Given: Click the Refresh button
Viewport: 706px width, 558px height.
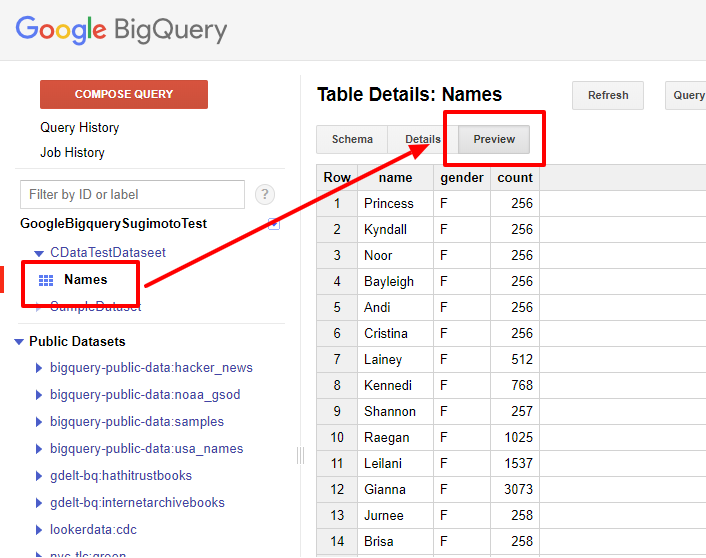Looking at the screenshot, I should coord(608,95).
